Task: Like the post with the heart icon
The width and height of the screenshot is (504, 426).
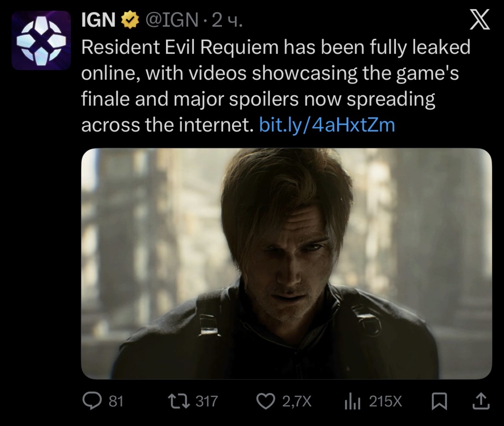Action: pyautogui.click(x=264, y=401)
